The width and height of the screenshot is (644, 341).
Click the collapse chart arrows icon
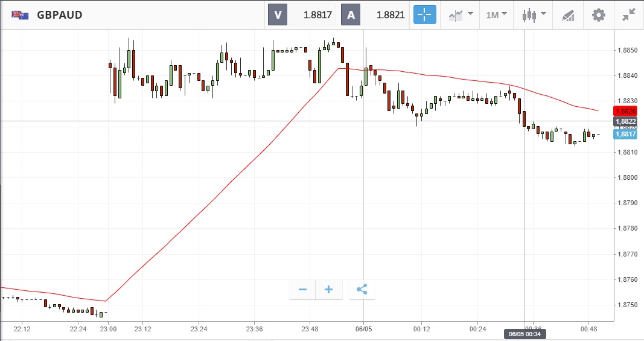628,14
